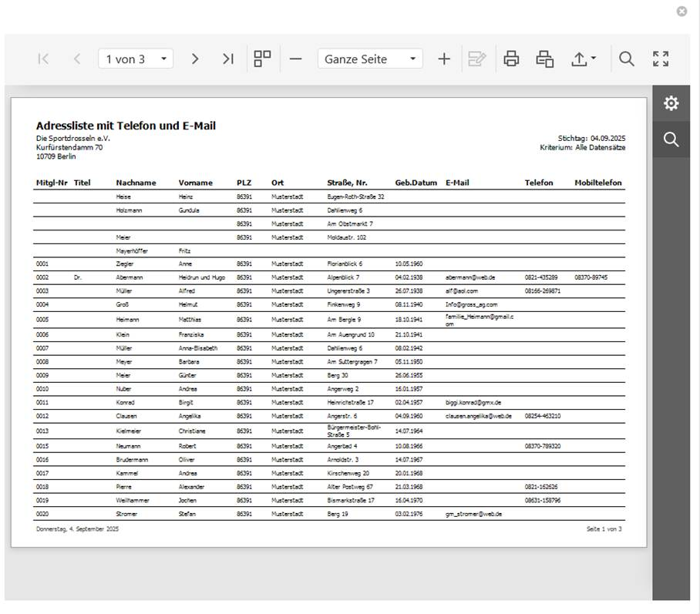This screenshot has width=700, height=614.
Task: Click the abermann@web.de email entry
Action: coord(470,277)
